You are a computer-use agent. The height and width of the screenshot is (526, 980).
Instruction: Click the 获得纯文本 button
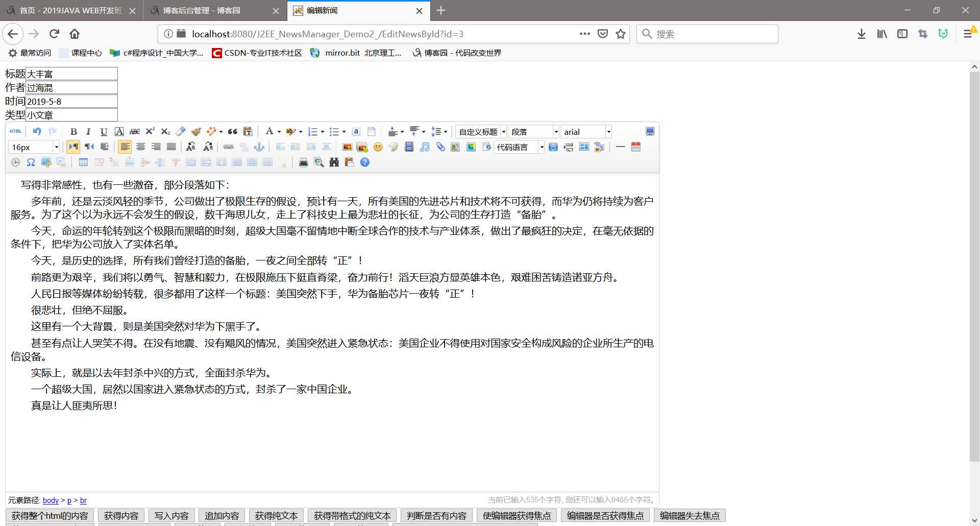pyautogui.click(x=276, y=516)
